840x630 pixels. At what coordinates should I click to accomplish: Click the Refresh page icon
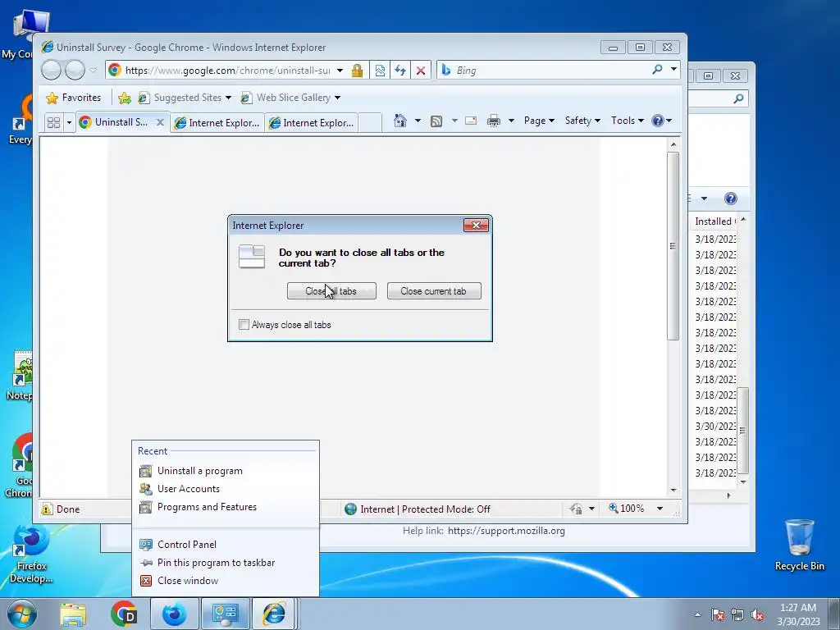click(400, 71)
